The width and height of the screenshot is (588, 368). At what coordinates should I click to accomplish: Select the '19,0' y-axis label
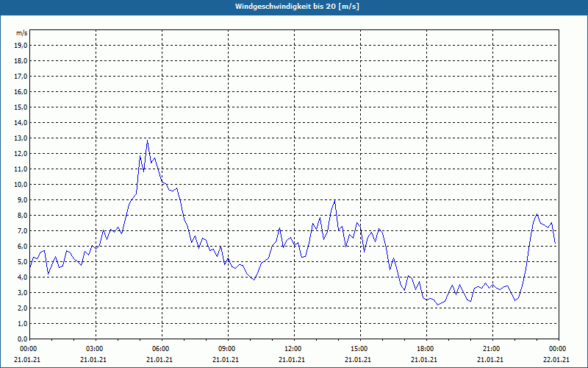21,46
